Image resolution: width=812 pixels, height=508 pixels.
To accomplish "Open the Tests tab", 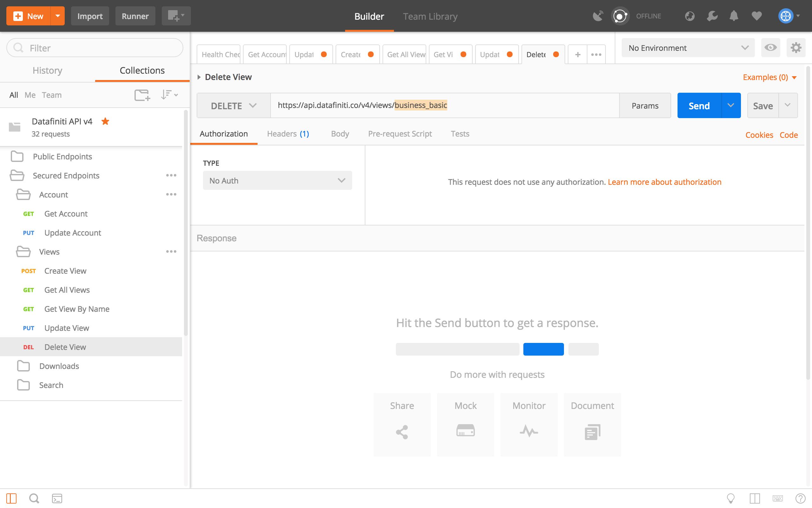I will (x=460, y=133).
